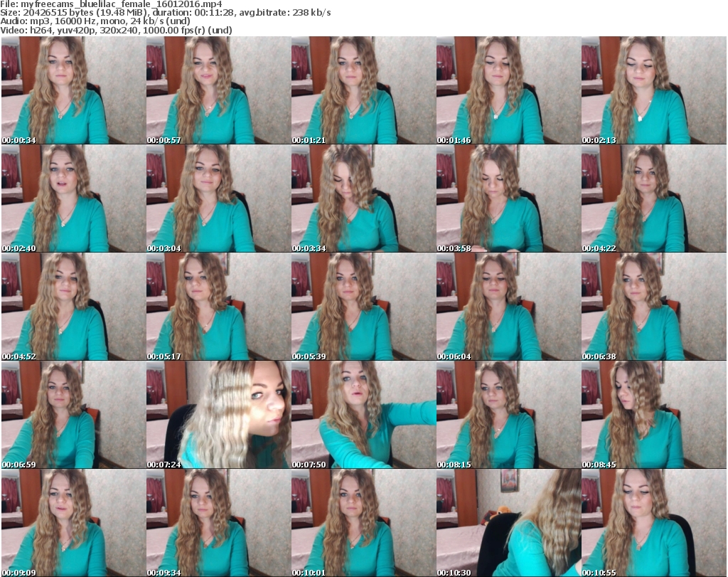Select the frame at 00:02:40
This screenshot has height=577, width=728.
[73, 198]
